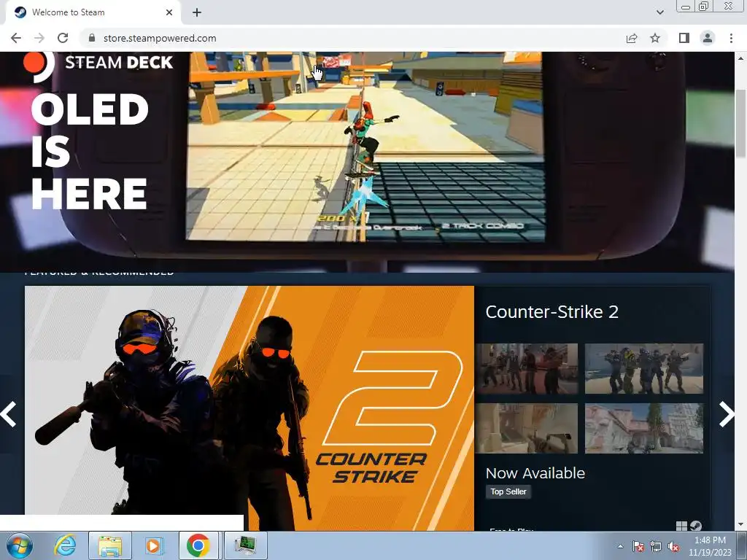The height and width of the screenshot is (560, 747).
Task: Click the scrollbar up arrow
Action: pos(741,58)
